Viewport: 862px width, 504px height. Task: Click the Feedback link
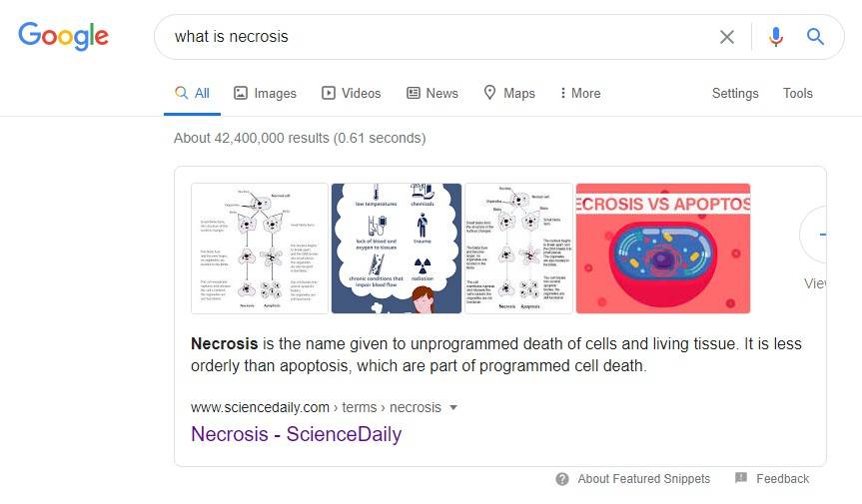pyautogui.click(x=782, y=479)
